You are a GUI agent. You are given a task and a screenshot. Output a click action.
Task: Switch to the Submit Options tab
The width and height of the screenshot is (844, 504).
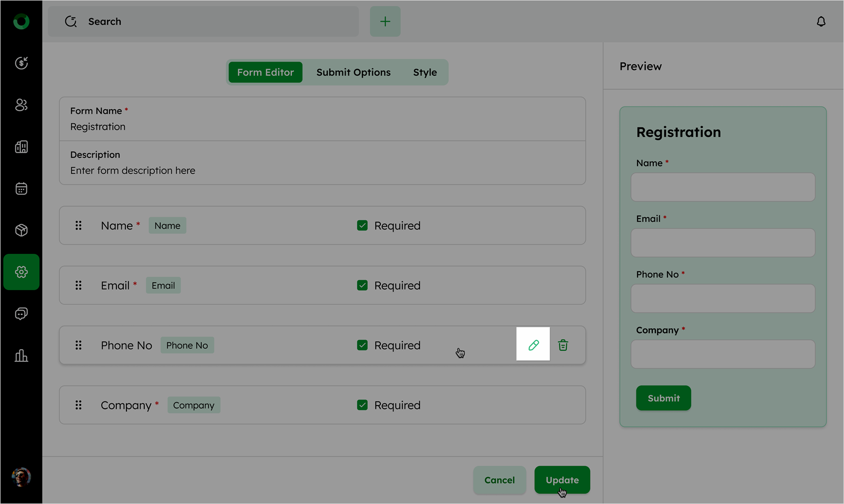(353, 72)
